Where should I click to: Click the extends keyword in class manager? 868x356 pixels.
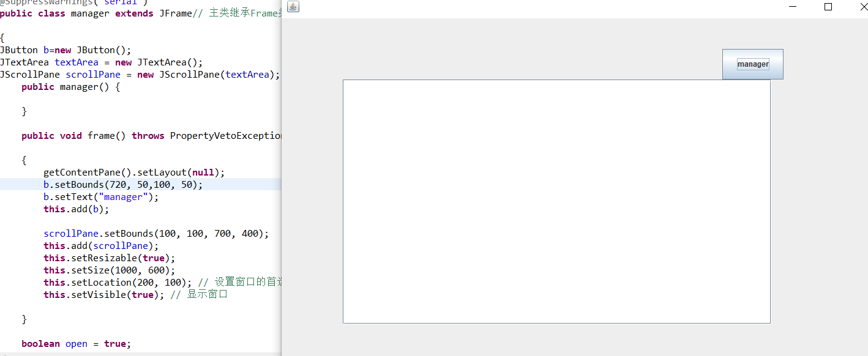click(x=134, y=13)
